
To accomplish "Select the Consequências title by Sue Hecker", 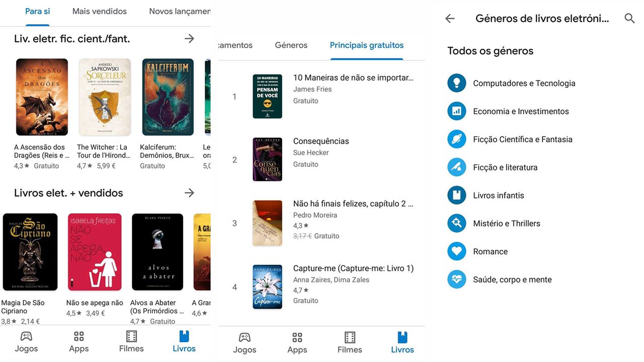I will (x=321, y=141).
